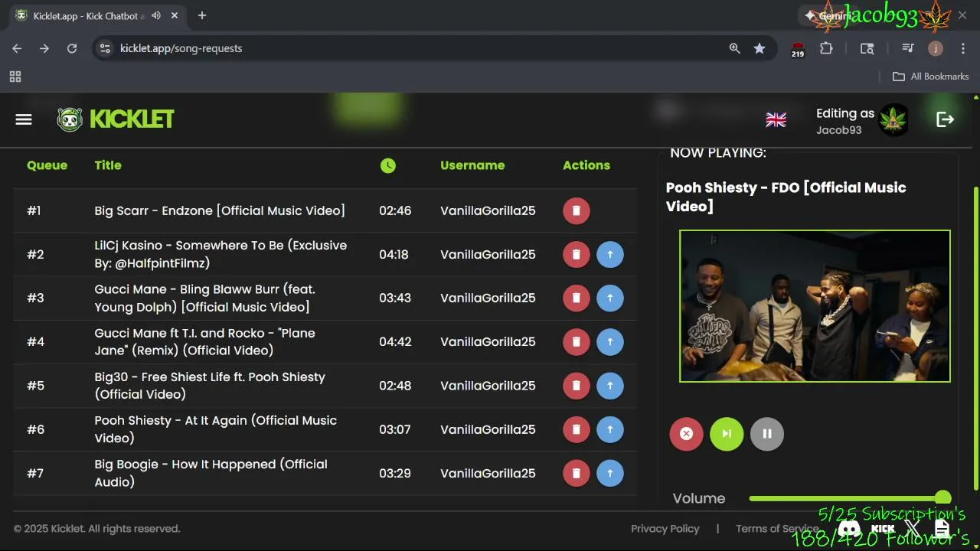This screenshot has width=980, height=551.
Task: Open the Kicklet hamburger menu
Action: click(x=24, y=119)
